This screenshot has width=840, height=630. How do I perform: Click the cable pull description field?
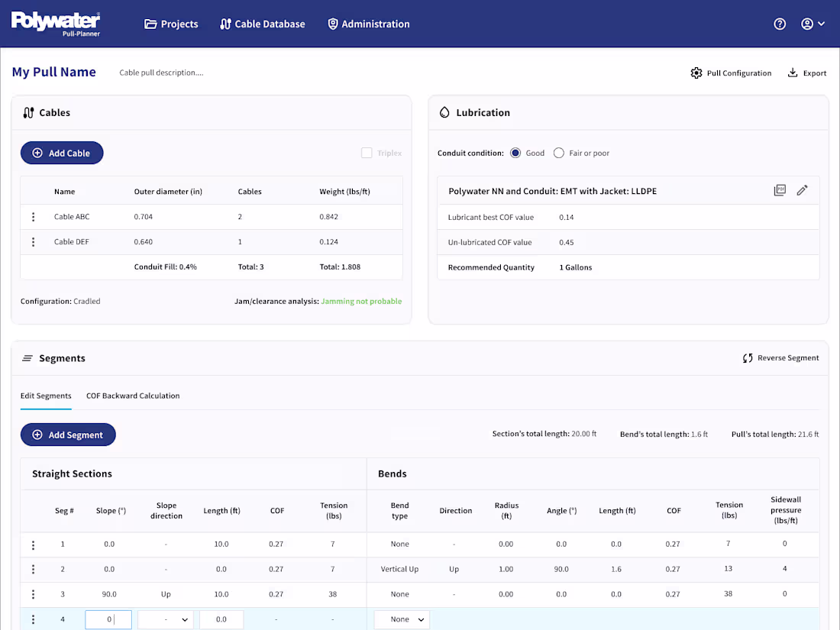point(161,73)
